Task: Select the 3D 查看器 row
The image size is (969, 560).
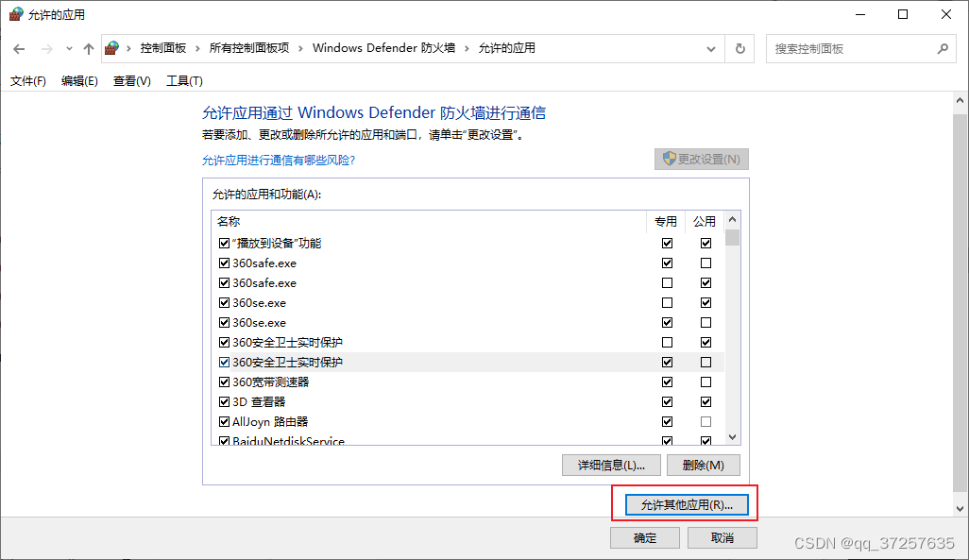Action: point(467,401)
